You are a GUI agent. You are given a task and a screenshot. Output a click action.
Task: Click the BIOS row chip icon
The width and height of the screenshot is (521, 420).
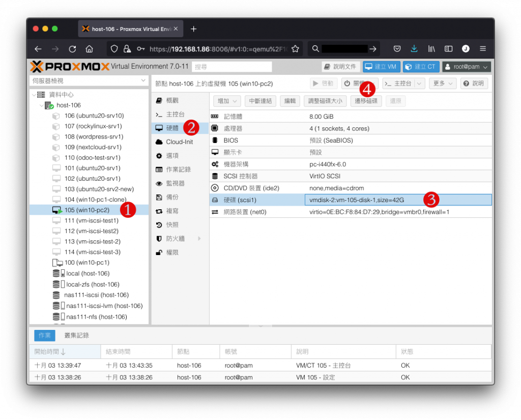click(215, 141)
